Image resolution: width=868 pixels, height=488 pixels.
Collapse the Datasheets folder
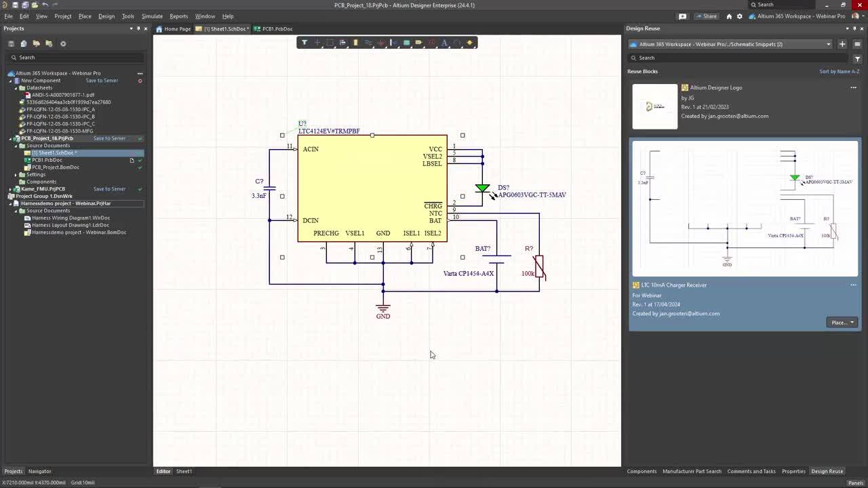click(16, 88)
